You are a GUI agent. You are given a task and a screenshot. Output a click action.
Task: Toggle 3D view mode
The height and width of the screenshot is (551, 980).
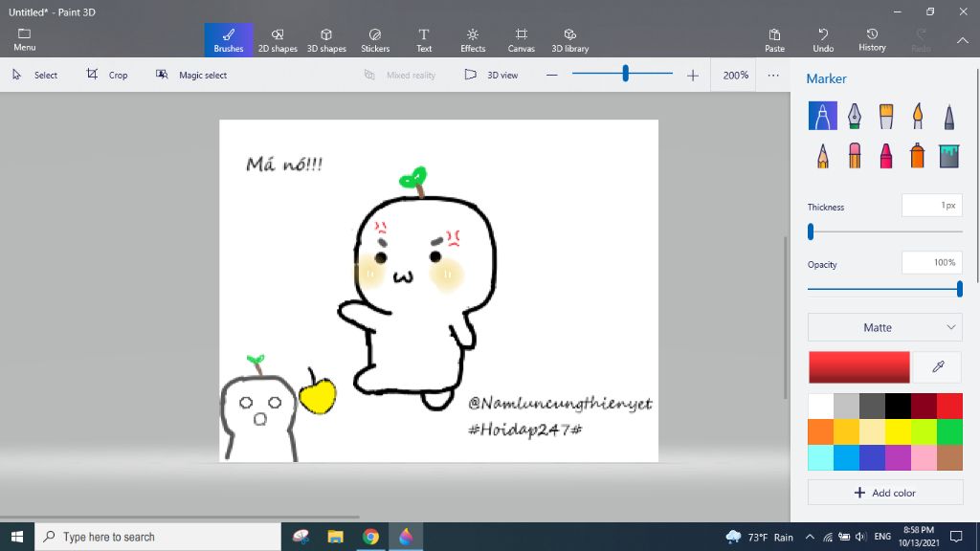[x=491, y=75]
